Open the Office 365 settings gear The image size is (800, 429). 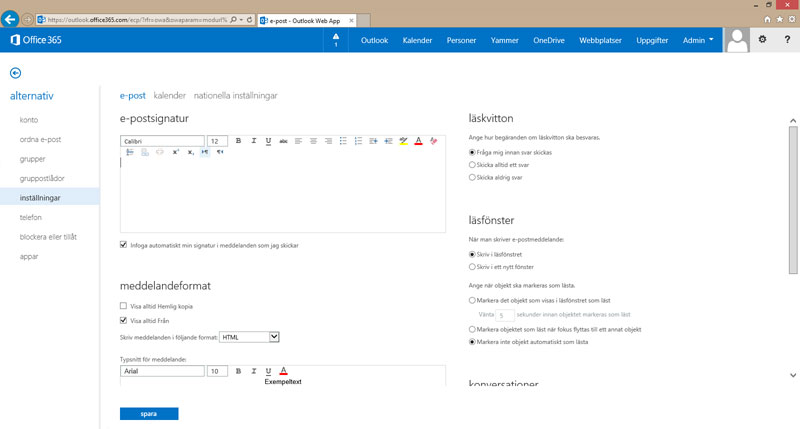(x=762, y=40)
